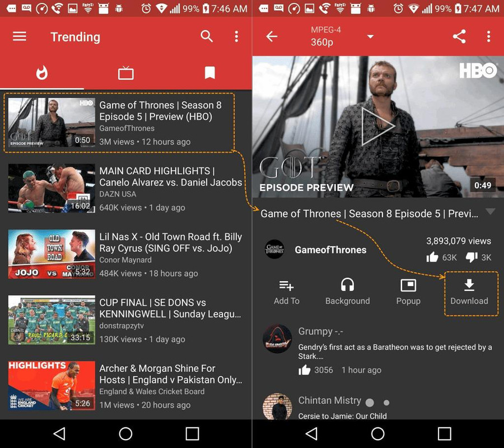This screenshot has width=504, height=448.
Task: Start Background audio playback
Action: click(347, 292)
